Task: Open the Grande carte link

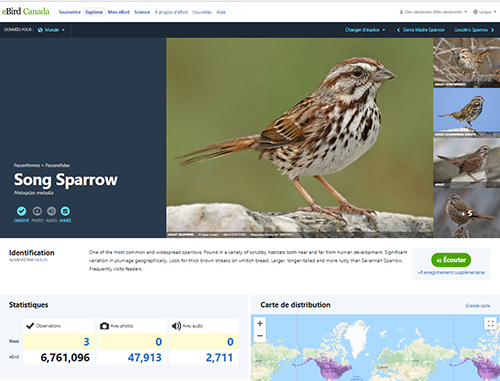Action: (x=478, y=306)
